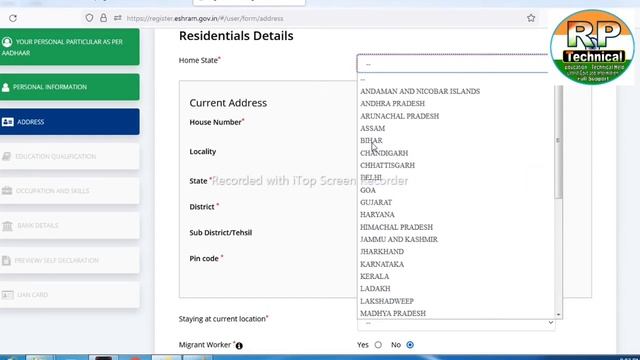Click the state list scroll-down arrow
Viewport: 640px width, 360px height.
tap(558, 315)
